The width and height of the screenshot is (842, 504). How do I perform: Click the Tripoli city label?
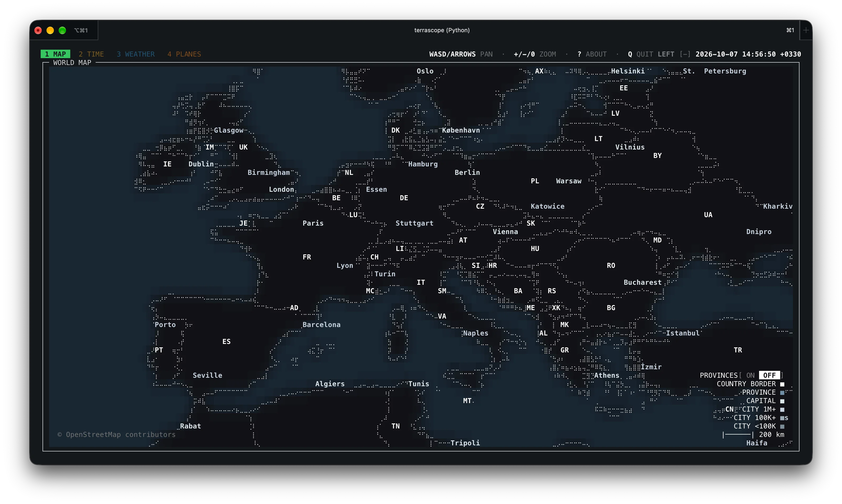coord(465,443)
